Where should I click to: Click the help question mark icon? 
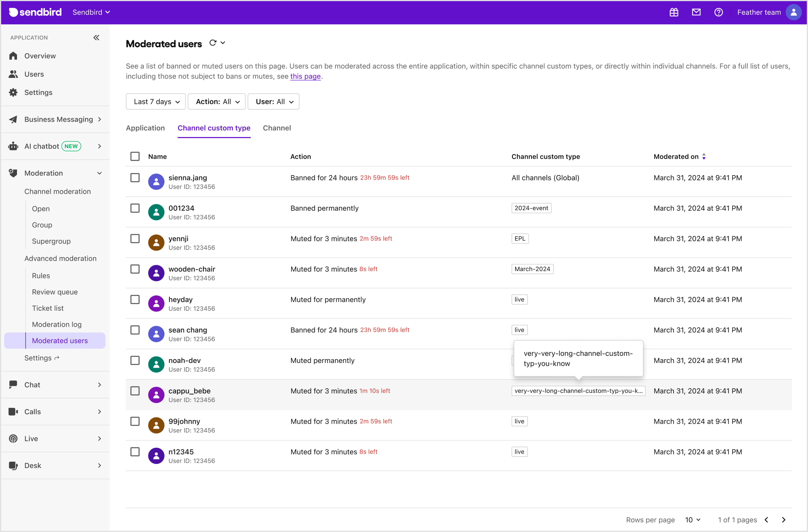[719, 12]
